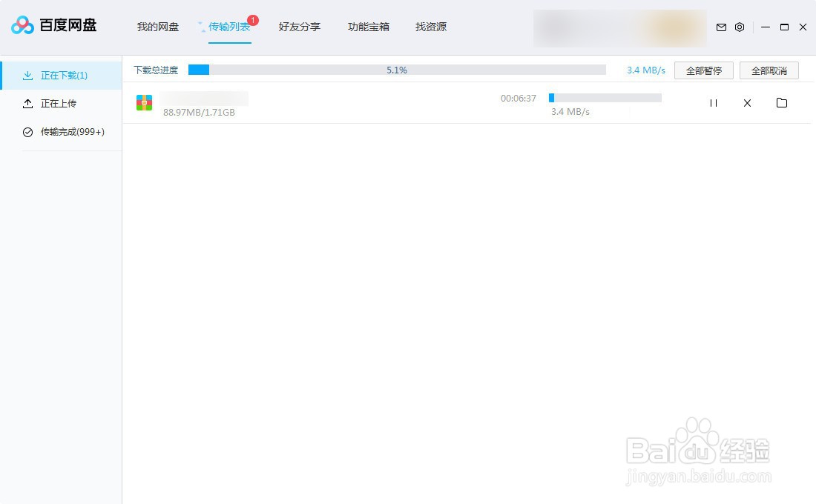The width and height of the screenshot is (816, 504).
Task: Switch to the 我的网盘 tab
Action: 157,27
